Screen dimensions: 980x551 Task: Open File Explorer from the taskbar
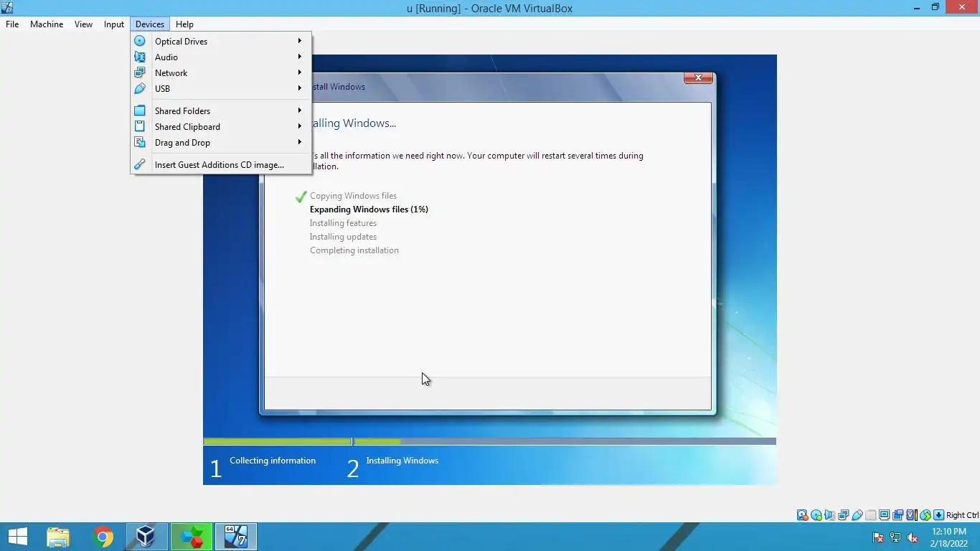point(58,537)
